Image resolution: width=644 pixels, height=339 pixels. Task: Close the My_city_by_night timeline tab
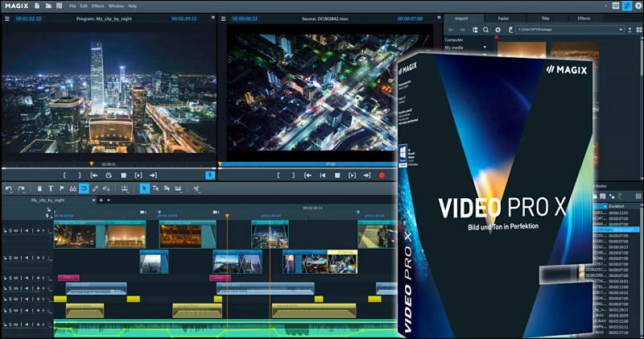(93, 201)
